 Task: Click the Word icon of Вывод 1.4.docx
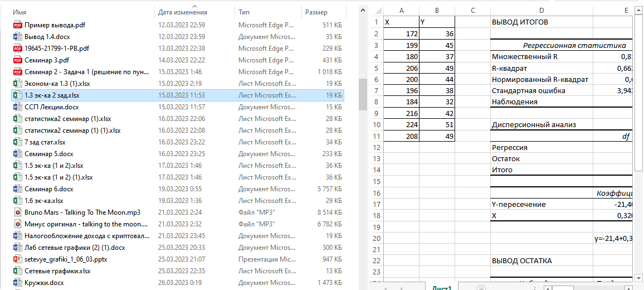[x=17, y=37]
